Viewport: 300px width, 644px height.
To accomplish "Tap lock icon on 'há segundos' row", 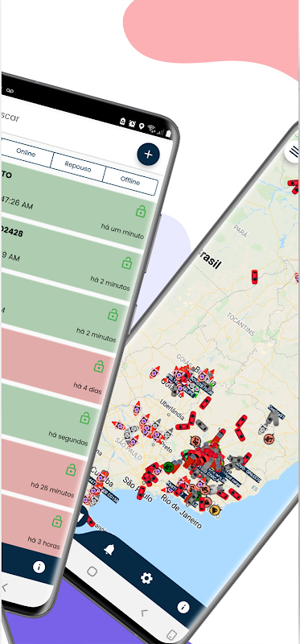I will pyautogui.click(x=84, y=418).
